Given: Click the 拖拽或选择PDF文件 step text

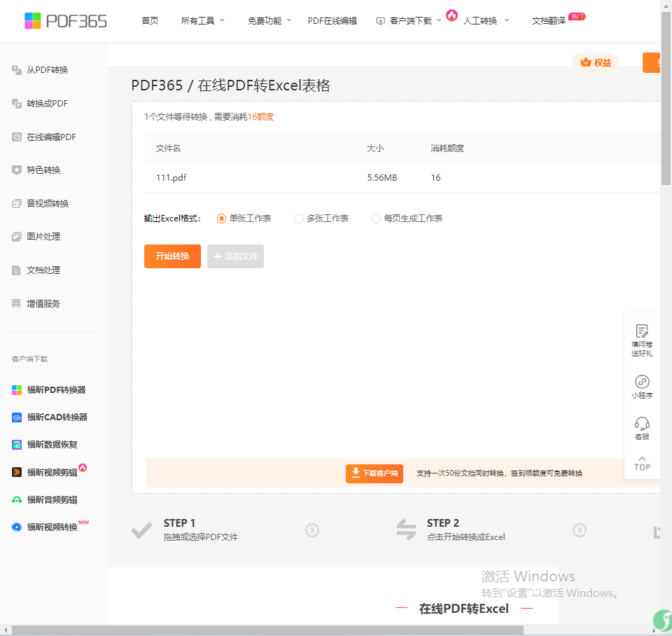Looking at the screenshot, I should pyautogui.click(x=201, y=537).
